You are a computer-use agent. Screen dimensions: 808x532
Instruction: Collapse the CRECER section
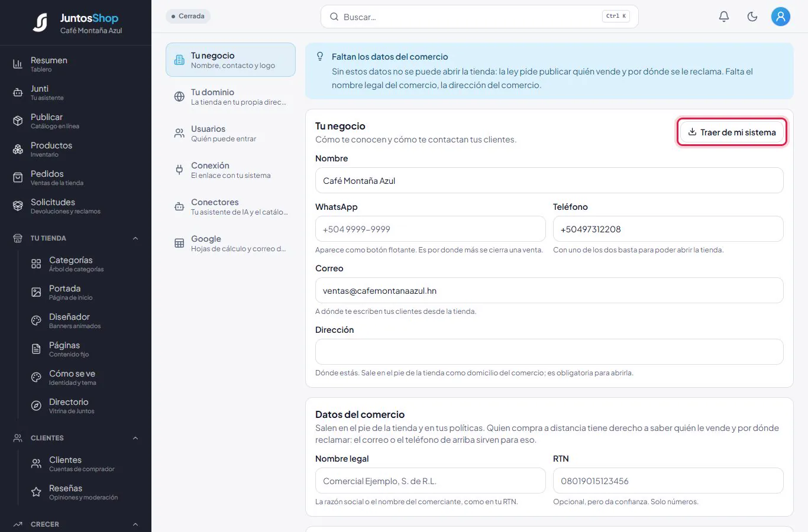tap(135, 524)
